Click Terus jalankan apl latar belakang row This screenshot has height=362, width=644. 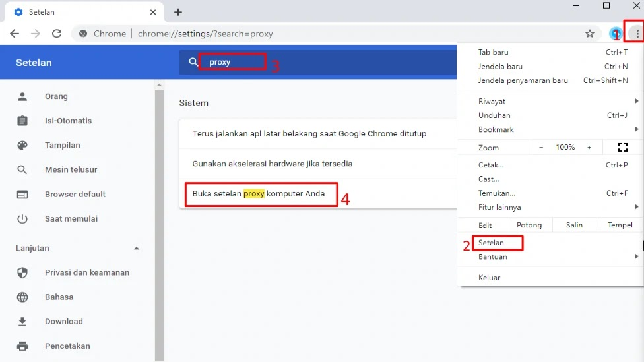click(x=318, y=134)
